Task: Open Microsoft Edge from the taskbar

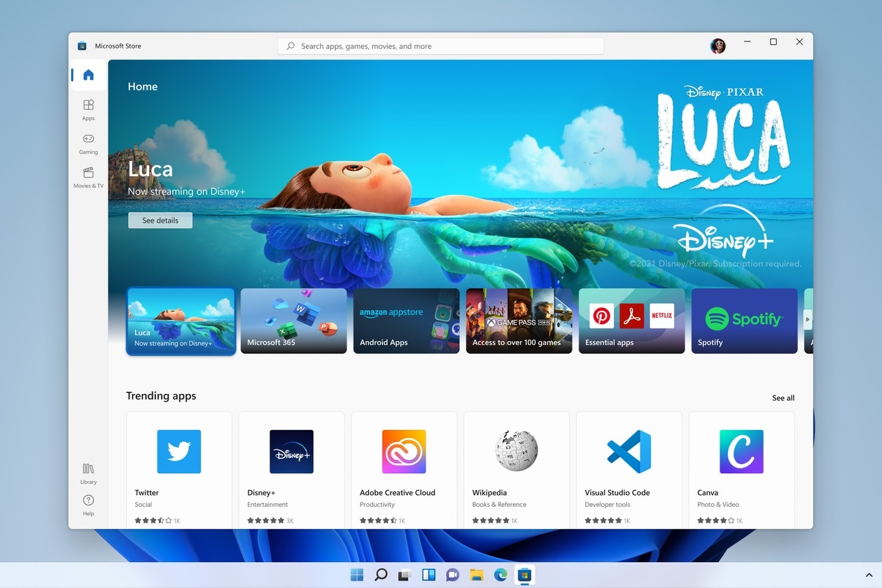Action: [500, 575]
